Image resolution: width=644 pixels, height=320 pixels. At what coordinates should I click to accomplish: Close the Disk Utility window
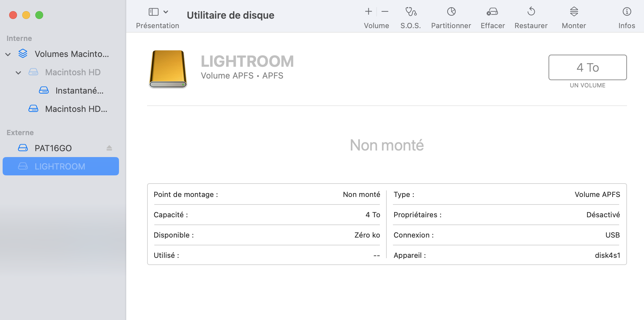click(x=13, y=15)
